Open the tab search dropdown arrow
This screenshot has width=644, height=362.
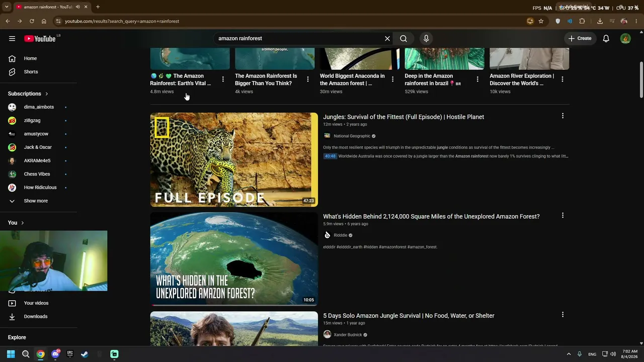point(7,7)
